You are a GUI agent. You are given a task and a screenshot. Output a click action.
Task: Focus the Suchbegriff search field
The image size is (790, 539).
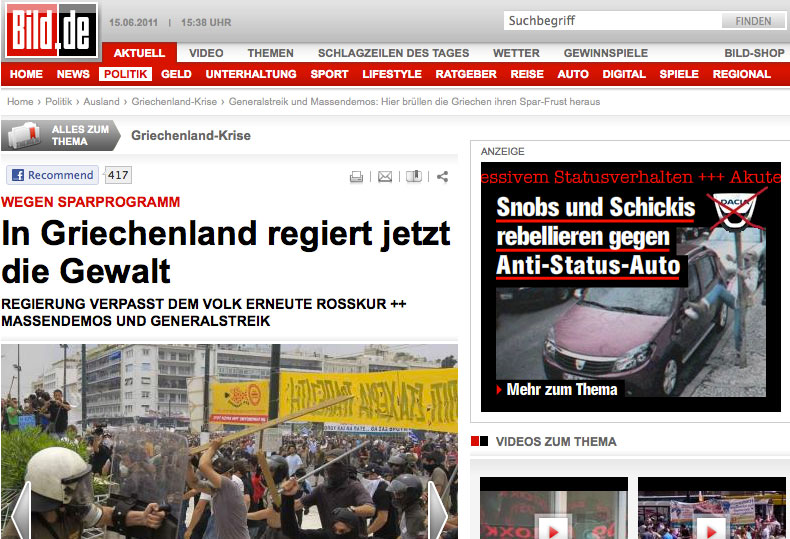pos(612,21)
